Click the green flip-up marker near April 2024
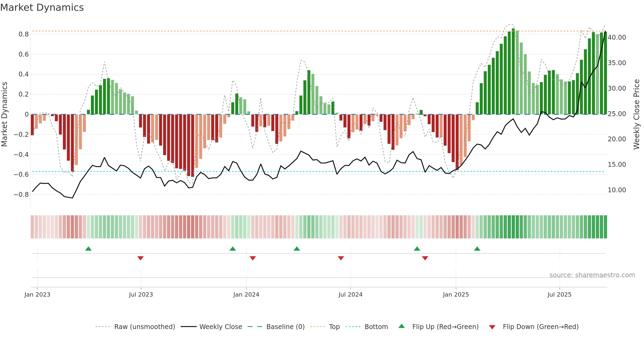 click(297, 249)
